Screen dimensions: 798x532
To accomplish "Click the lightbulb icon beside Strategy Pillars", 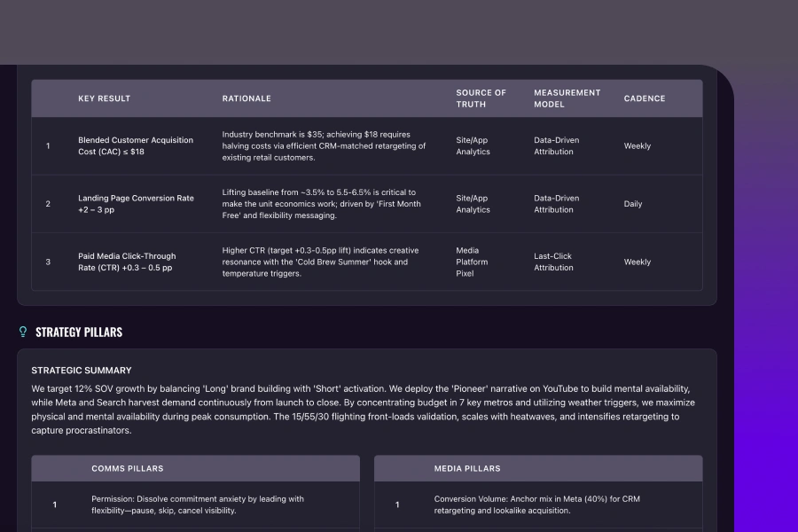I will [23, 332].
